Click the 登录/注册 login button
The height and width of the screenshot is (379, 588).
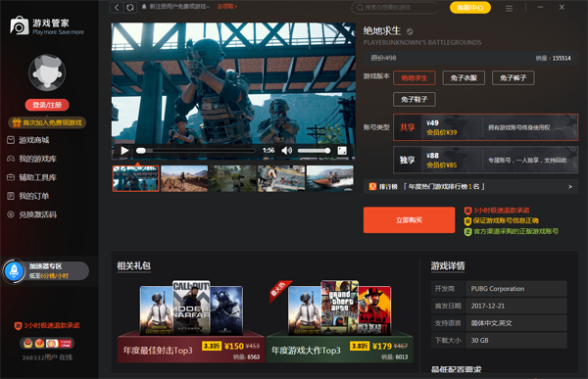coord(47,105)
